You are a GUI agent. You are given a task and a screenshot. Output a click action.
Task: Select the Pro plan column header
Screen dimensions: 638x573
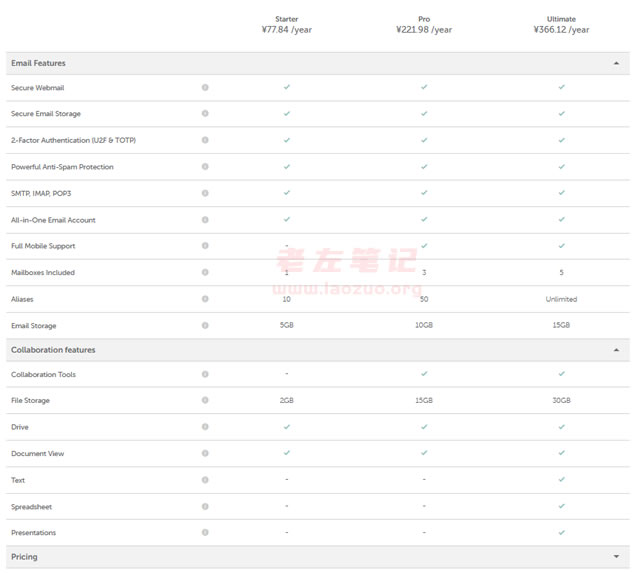424,24
